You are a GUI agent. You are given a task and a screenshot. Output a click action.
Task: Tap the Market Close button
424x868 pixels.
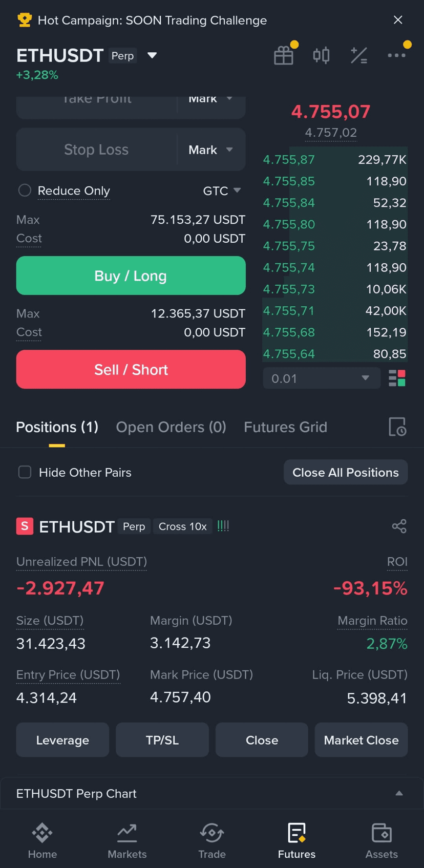coord(361,740)
